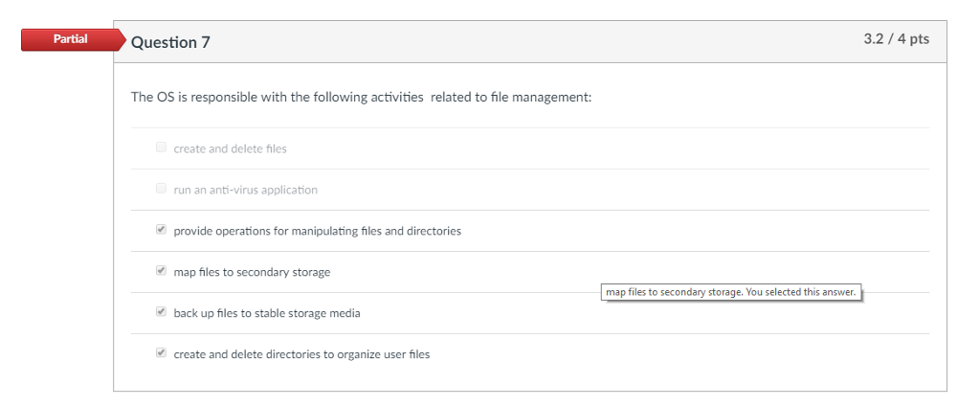Screen dimensions: 980x407
Task: Click the 'provide operations for manipulating files' label
Action: pyautogui.click(x=317, y=231)
